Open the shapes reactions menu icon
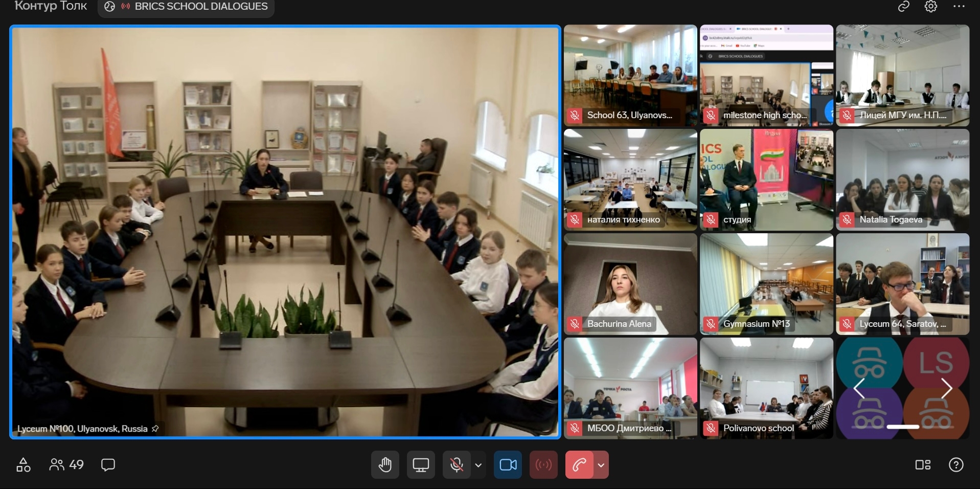Image resolution: width=980 pixels, height=489 pixels. click(24, 465)
